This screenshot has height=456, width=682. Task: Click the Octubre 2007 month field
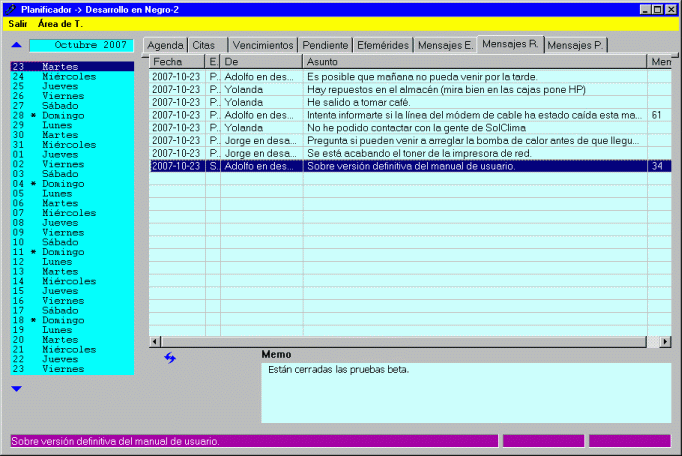click(x=81, y=45)
